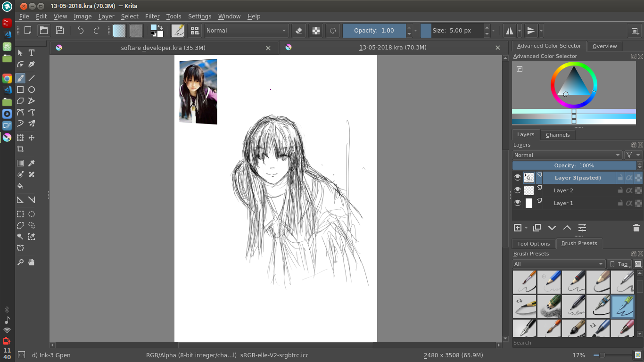
Task: Pick the Crop tool
Action: [20, 149]
